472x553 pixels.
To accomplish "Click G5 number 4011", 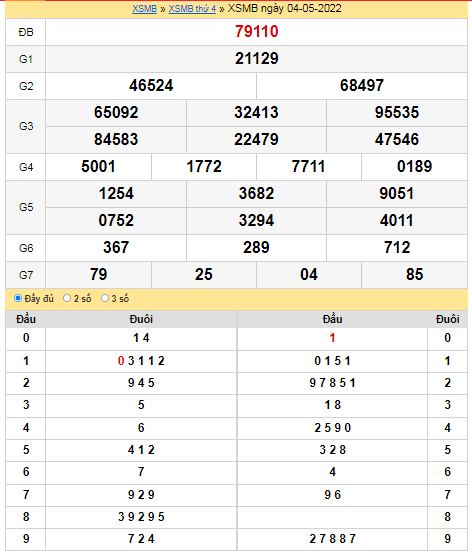I will [397, 221].
